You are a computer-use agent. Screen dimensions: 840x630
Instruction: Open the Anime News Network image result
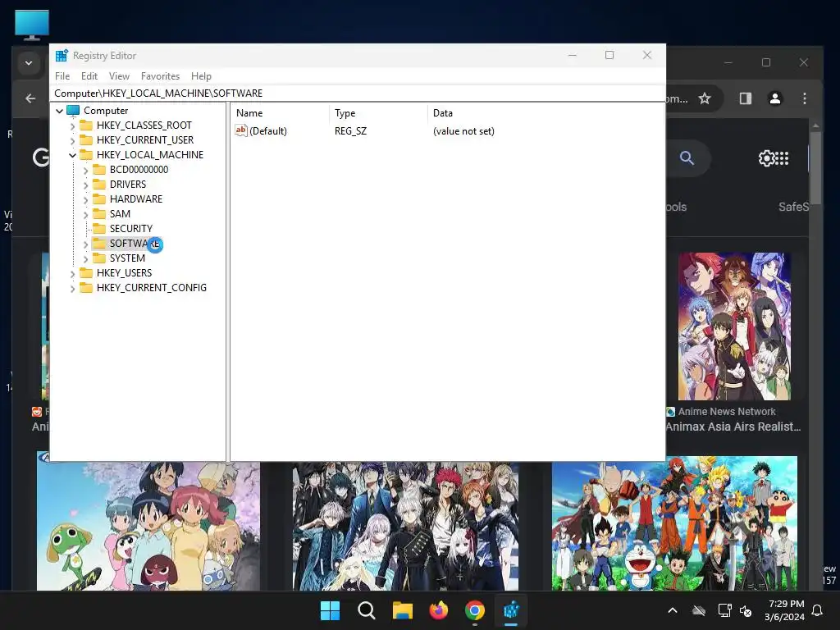(x=734, y=326)
